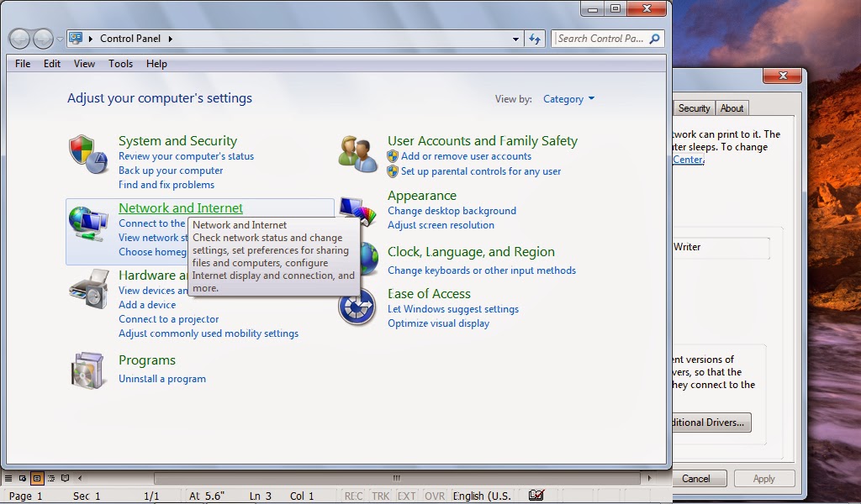Screen dimensions: 861x504
Task: Open Appearance category
Action: click(x=422, y=196)
